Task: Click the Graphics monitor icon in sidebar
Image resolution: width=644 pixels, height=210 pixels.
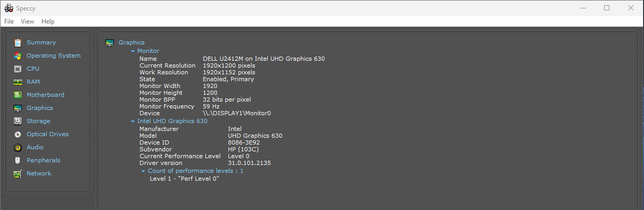Action: (x=18, y=108)
